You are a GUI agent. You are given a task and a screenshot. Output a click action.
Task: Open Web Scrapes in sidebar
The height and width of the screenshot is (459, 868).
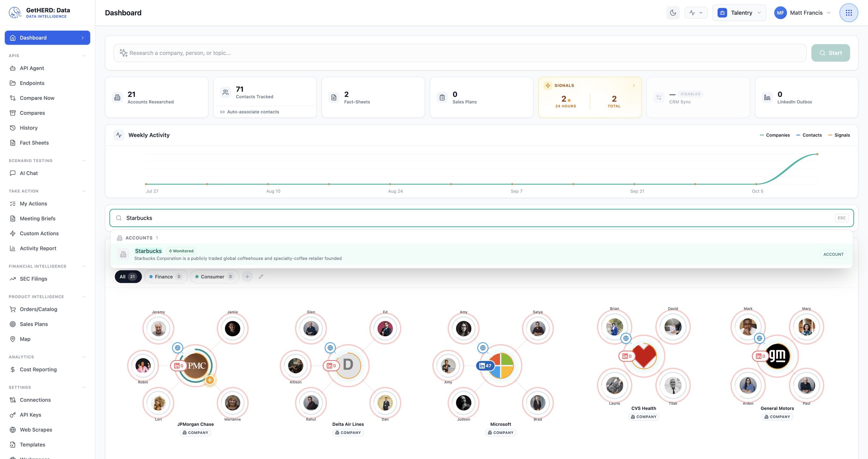(x=47, y=430)
